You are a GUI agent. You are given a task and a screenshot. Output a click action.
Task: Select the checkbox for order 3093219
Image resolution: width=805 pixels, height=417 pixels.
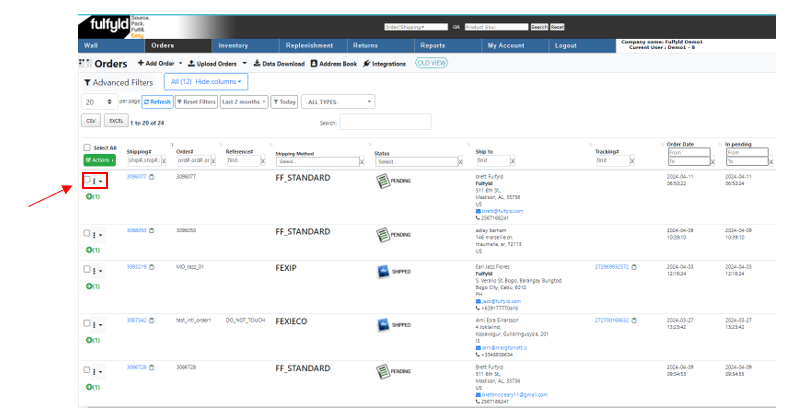88,270
